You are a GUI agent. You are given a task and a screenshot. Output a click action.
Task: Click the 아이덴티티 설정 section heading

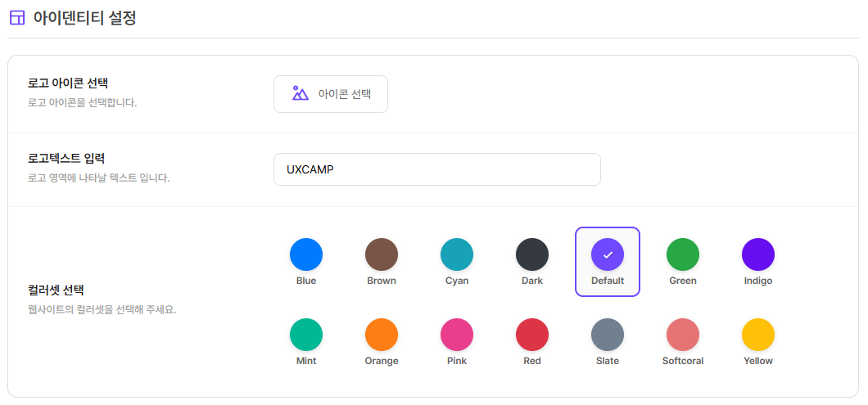coord(84,18)
